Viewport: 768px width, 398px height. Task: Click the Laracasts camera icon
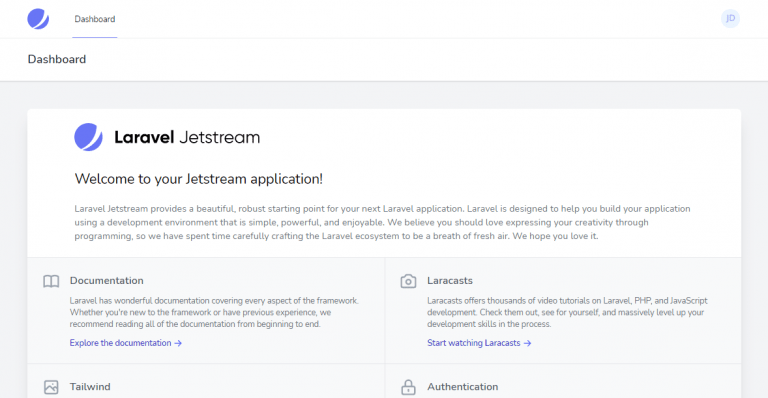tap(408, 281)
